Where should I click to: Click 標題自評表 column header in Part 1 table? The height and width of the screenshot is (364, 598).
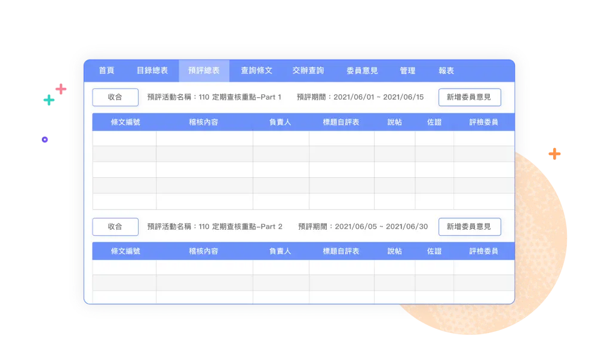point(341,122)
